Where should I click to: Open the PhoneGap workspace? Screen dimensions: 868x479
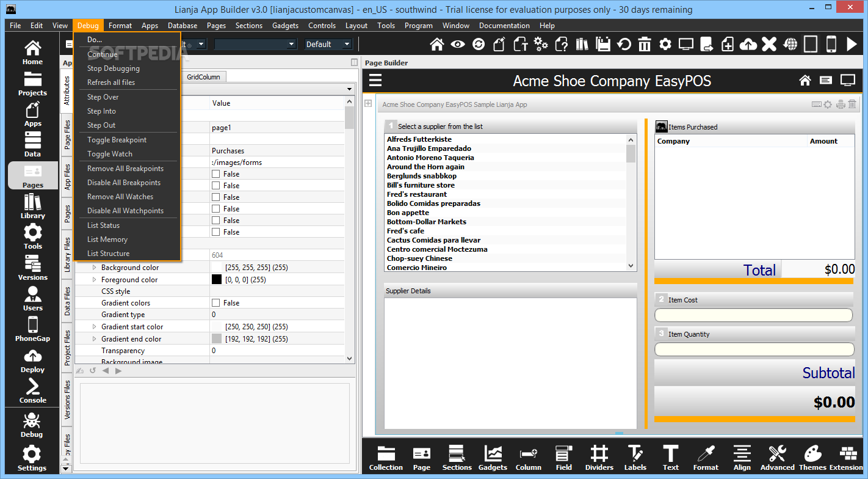(x=32, y=329)
